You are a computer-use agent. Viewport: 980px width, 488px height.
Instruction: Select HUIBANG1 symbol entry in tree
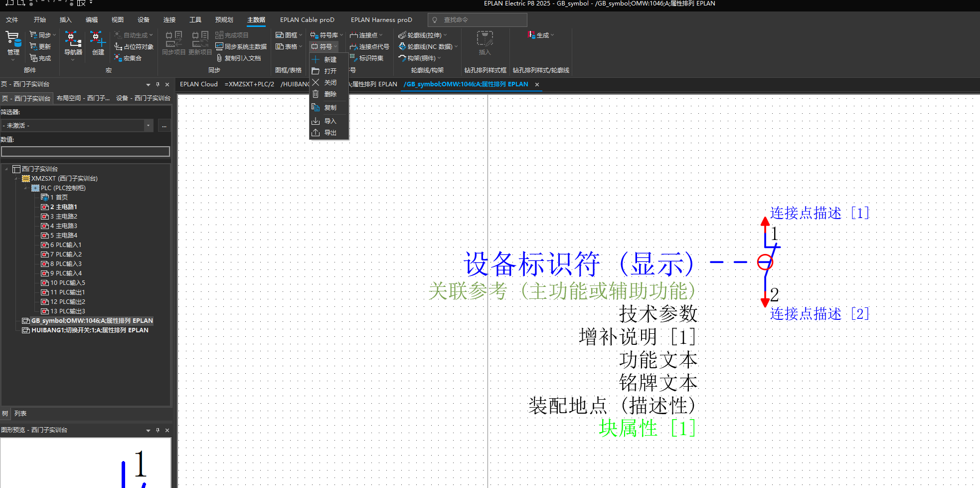click(x=85, y=330)
